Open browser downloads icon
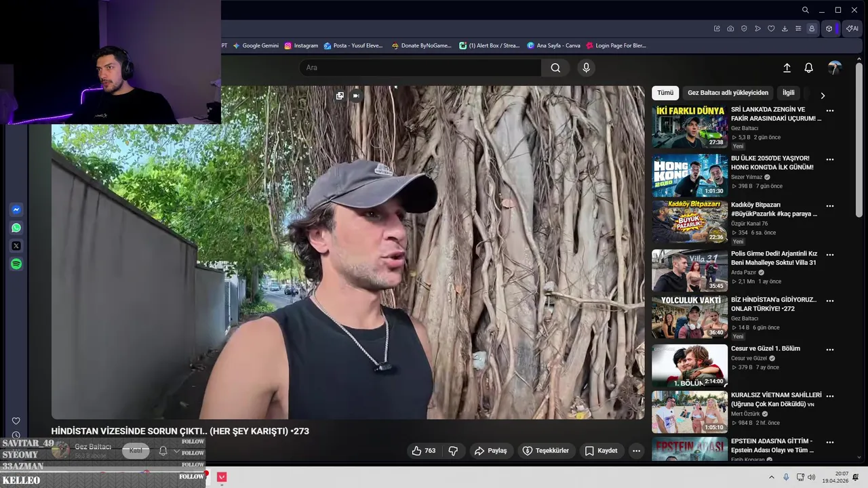Viewport: 868px width, 488px height. tap(785, 28)
